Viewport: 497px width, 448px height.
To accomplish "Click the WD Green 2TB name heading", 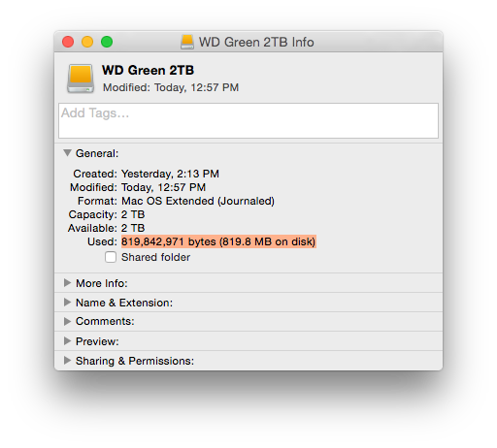I will 149,70.
